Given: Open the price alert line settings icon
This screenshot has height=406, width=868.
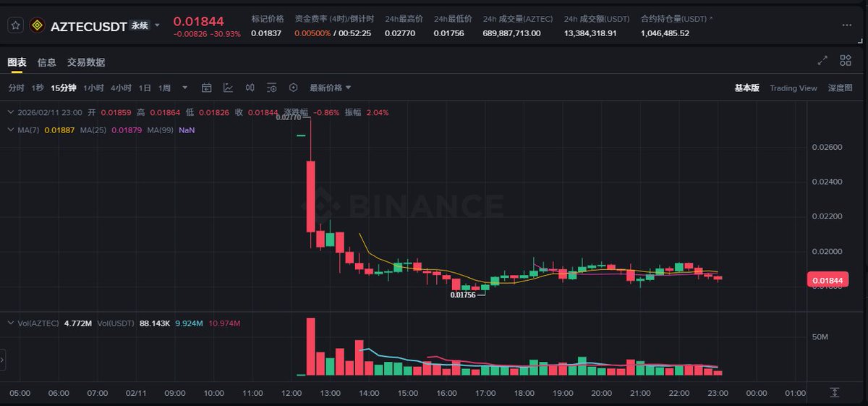Looking at the screenshot, I should pyautogui.click(x=271, y=88).
